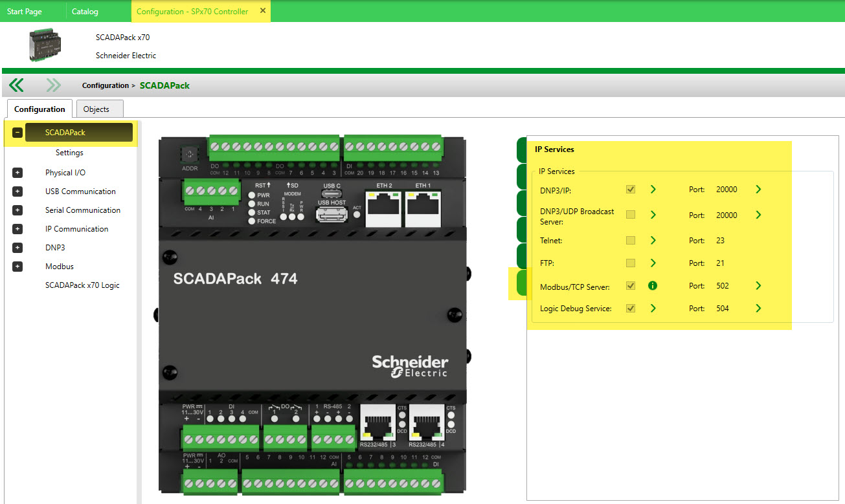Click the Telnet port value 23

click(x=721, y=241)
